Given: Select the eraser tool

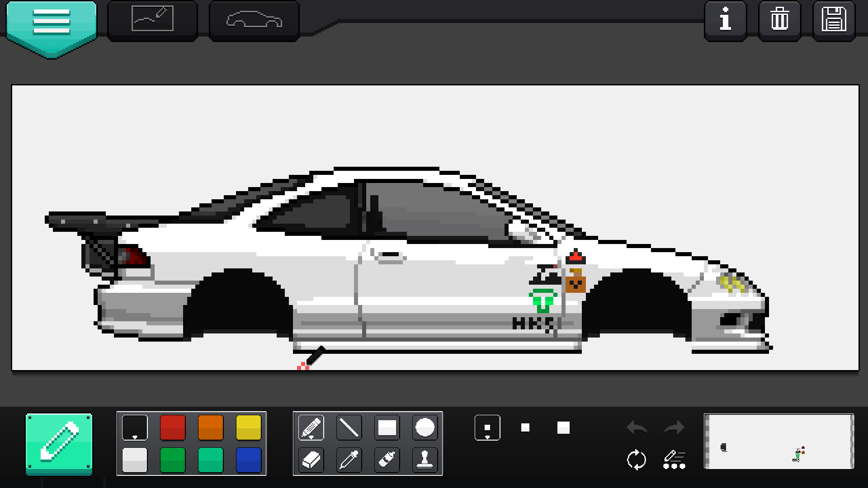Looking at the screenshot, I should pos(311,460).
